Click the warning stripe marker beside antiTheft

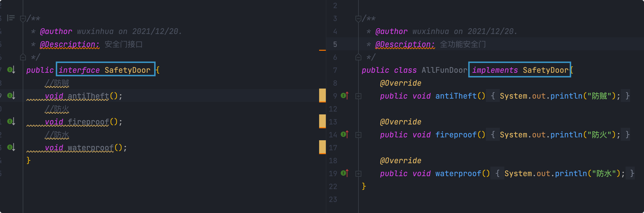coord(322,95)
